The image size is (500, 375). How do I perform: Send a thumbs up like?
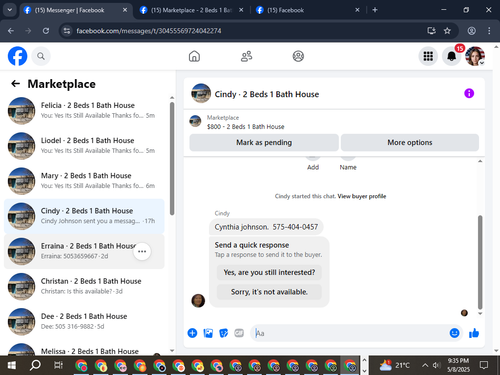coord(474,333)
